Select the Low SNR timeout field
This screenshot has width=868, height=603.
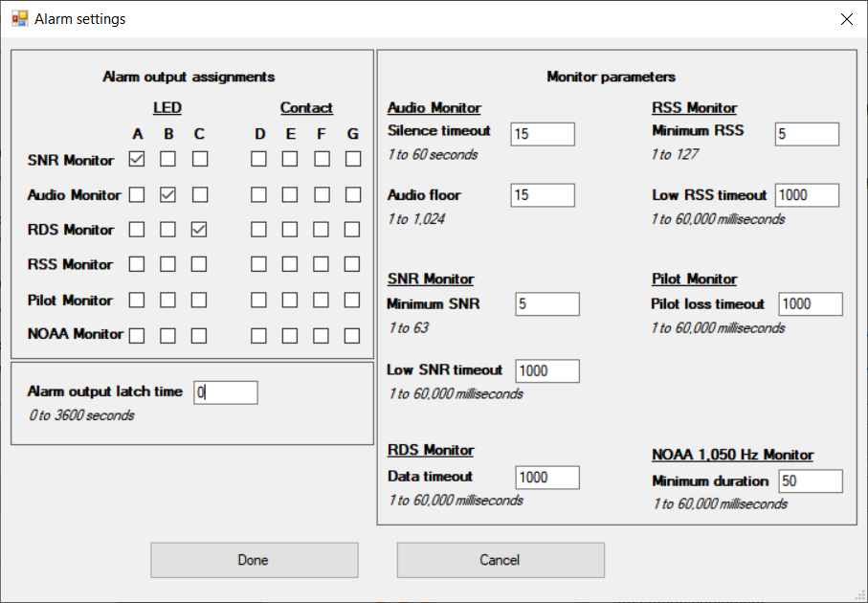point(547,371)
